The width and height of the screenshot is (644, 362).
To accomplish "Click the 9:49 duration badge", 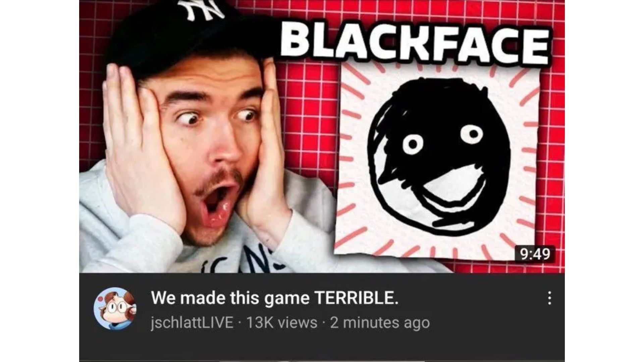I will point(535,254).
